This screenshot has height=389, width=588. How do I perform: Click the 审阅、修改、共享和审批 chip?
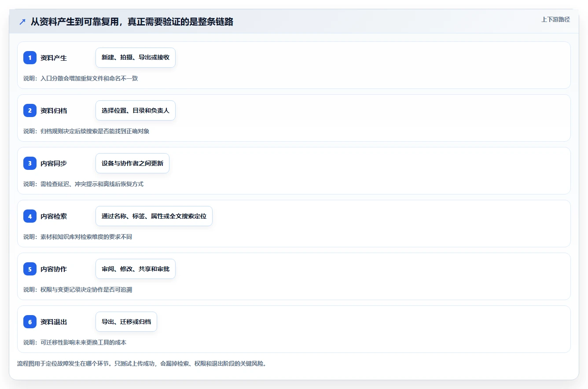(x=136, y=269)
